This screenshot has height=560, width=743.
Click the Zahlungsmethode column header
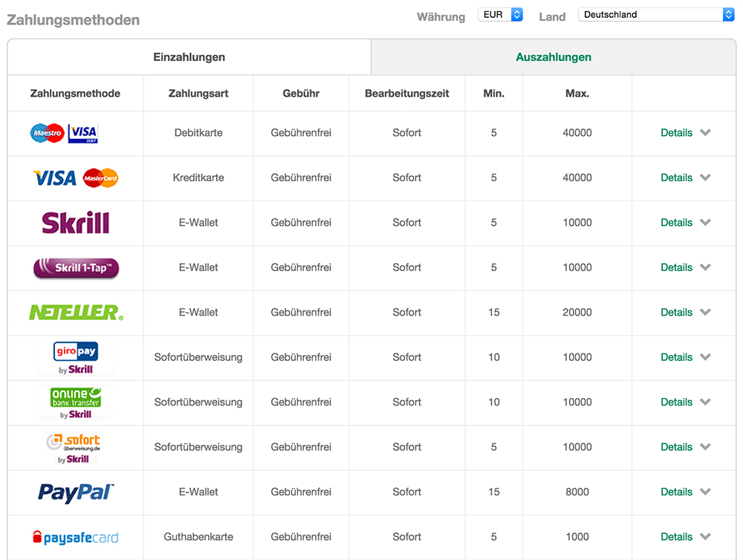(75, 94)
